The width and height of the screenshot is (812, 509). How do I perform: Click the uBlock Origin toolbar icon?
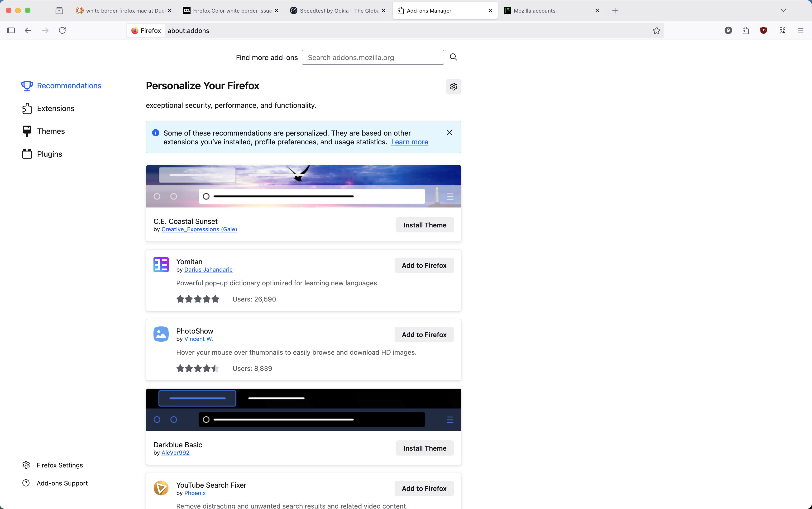(764, 31)
